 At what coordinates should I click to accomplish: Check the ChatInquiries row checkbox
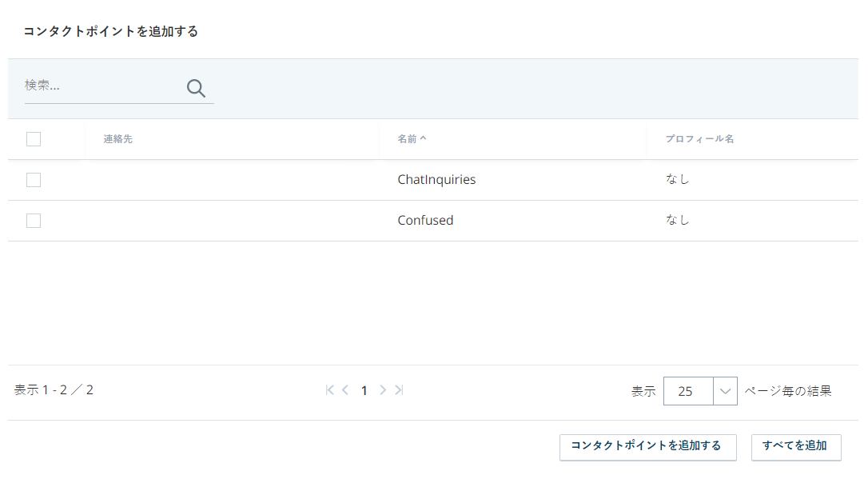[x=34, y=180]
